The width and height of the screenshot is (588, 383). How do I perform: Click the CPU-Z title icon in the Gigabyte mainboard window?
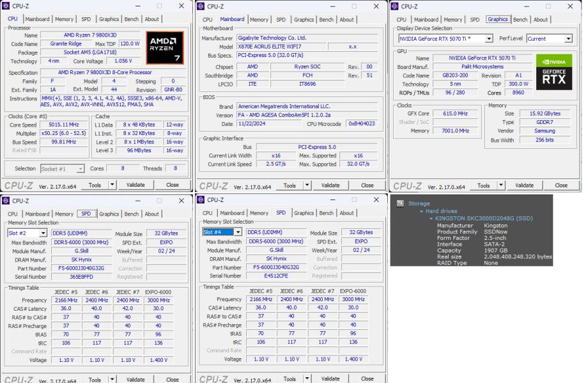point(201,6)
